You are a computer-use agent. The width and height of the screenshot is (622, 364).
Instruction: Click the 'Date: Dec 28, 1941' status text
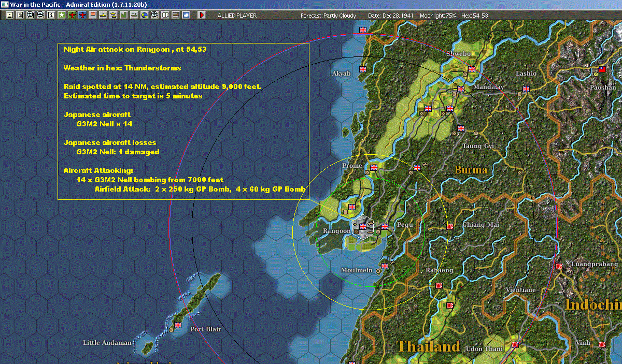click(390, 16)
